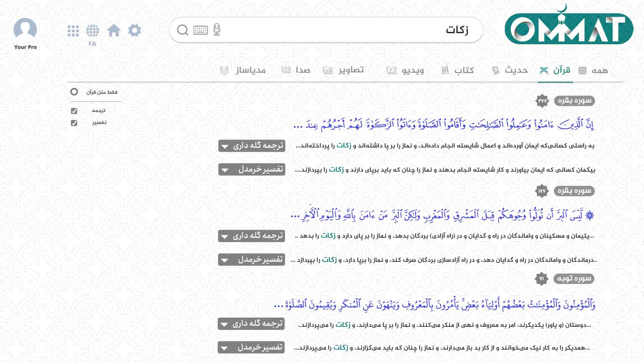Viewport: 644px width, 362px height.
Task: Expand تفسیر خرمدل for the first result
Action: (252, 170)
